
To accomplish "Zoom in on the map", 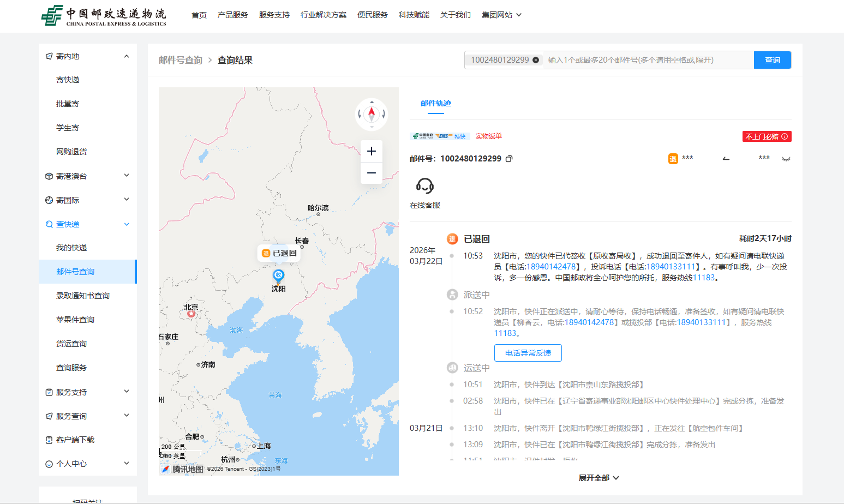I will 372,151.
